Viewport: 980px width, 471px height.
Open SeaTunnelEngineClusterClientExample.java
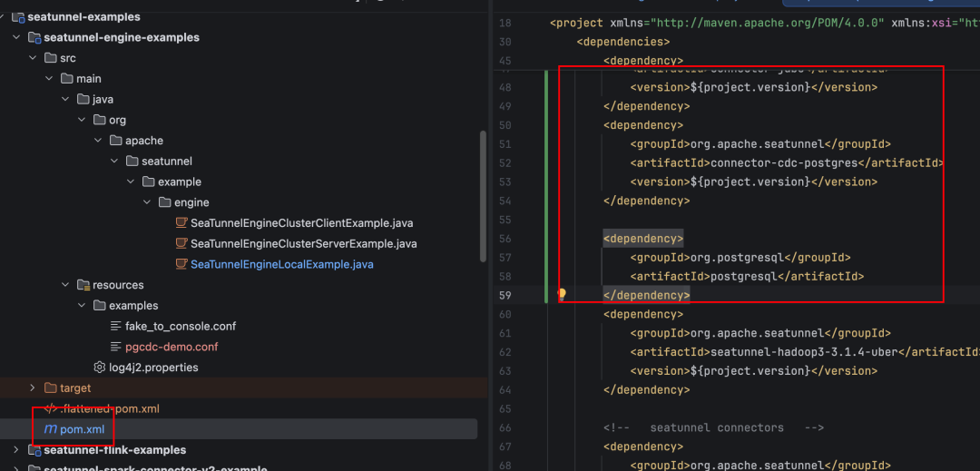pyautogui.click(x=302, y=223)
